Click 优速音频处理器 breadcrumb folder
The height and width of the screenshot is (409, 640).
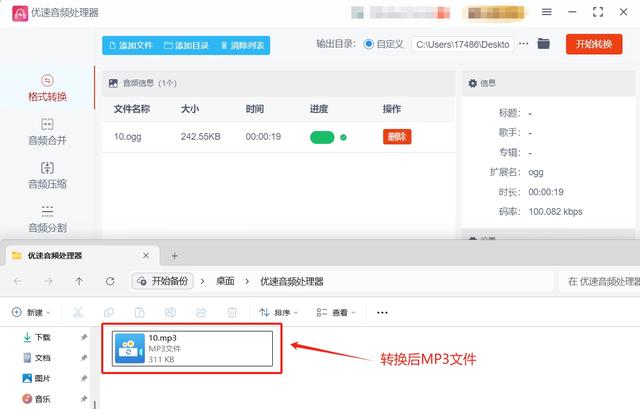pyautogui.click(x=292, y=281)
